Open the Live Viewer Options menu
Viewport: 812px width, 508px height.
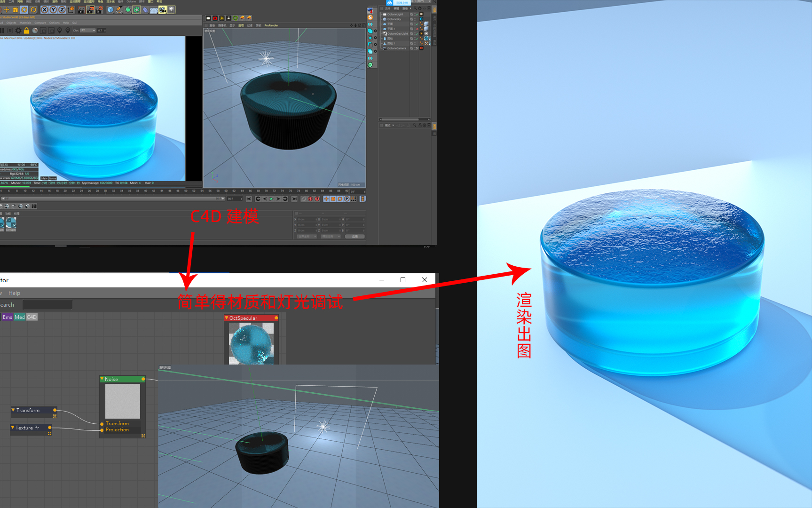click(55, 23)
